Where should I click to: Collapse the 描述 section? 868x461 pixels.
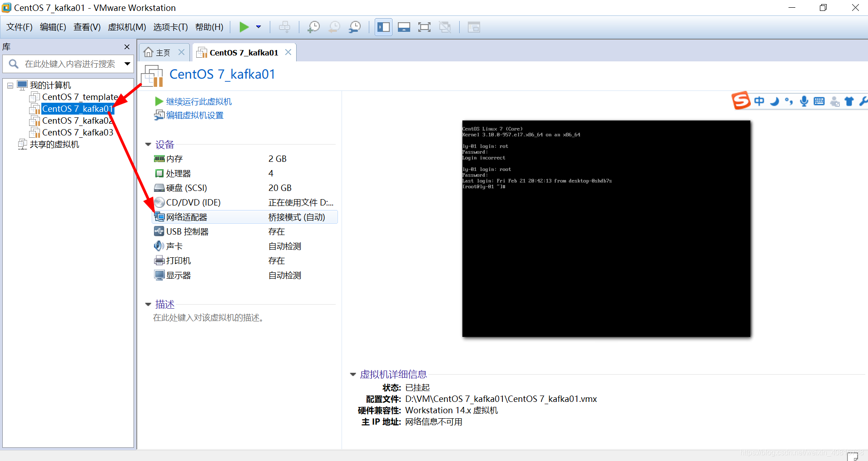(148, 305)
